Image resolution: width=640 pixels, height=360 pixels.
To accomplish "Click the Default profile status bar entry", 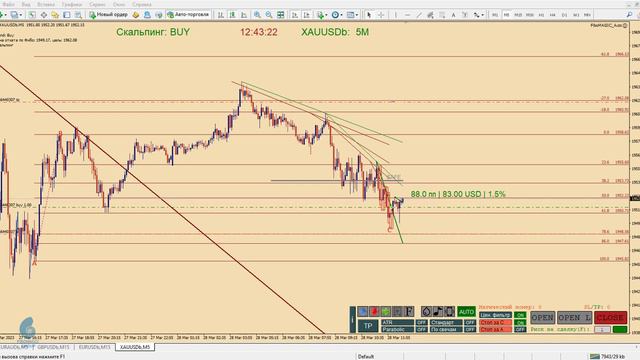I will (366, 356).
